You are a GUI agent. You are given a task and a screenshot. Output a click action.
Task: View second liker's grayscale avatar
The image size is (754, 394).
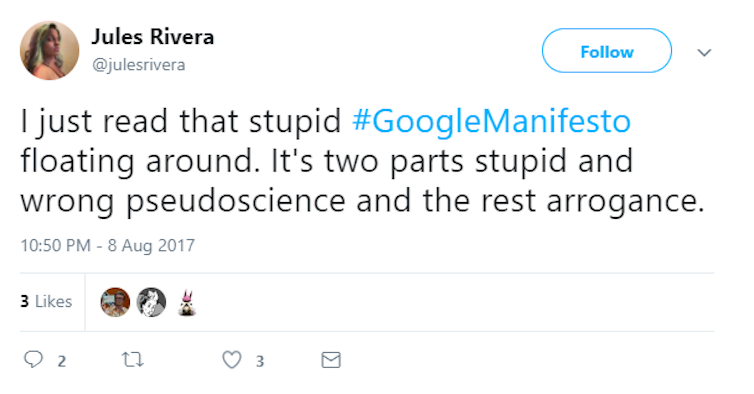(151, 302)
